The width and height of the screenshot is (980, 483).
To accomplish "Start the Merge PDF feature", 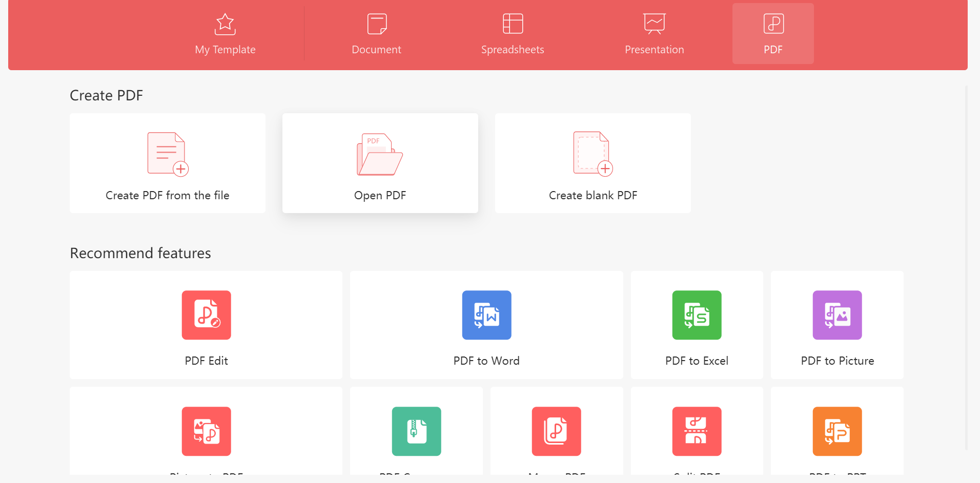I will click(556, 431).
